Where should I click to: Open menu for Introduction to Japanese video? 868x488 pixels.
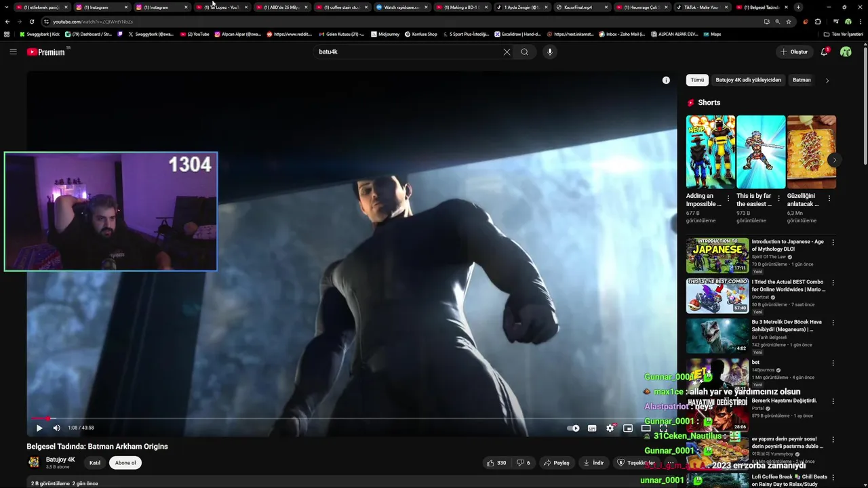point(833,242)
